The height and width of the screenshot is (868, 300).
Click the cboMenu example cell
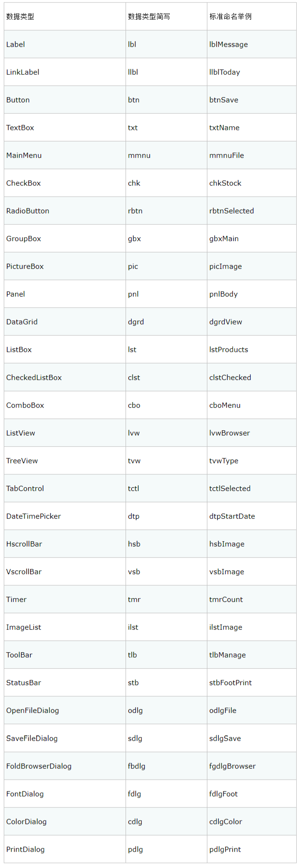click(225, 405)
